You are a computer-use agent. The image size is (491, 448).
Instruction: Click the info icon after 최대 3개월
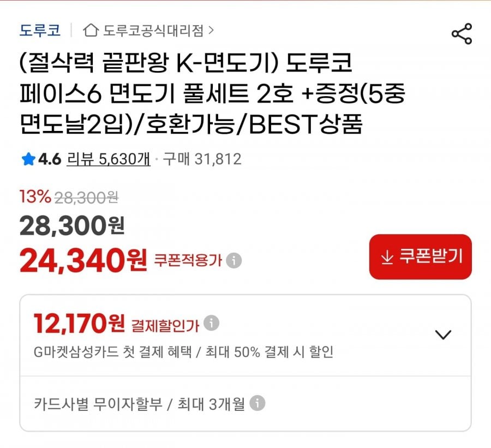point(258,403)
